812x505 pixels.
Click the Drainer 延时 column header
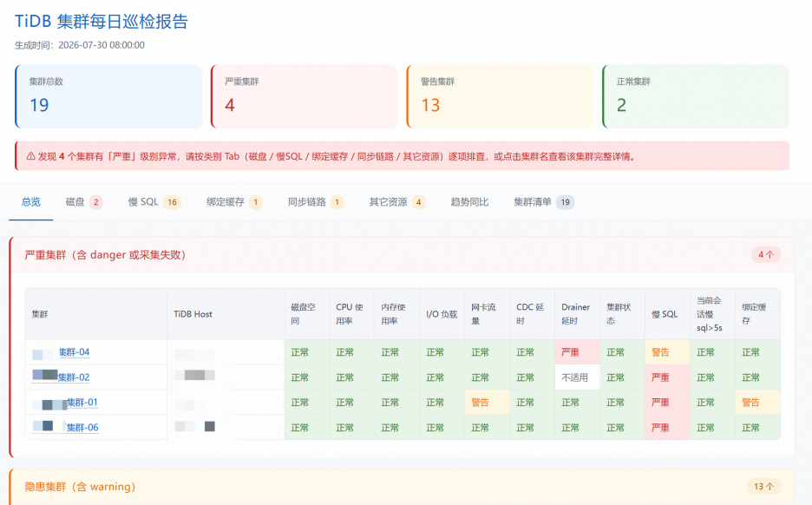tap(578, 314)
